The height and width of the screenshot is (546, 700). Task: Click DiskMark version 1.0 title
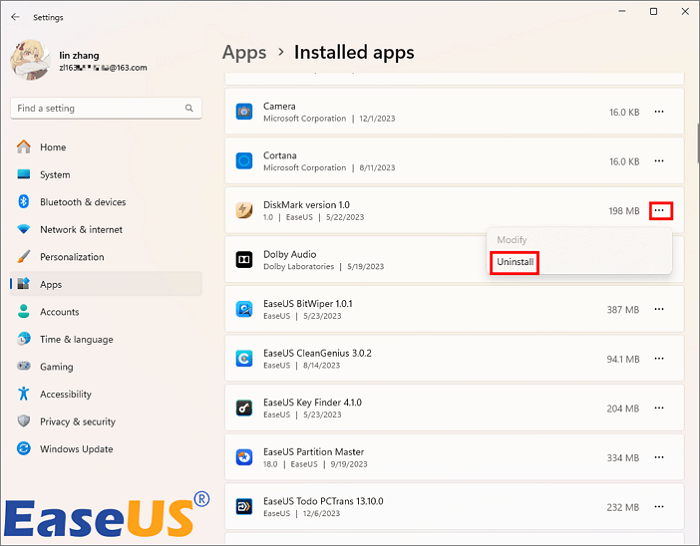(306, 205)
